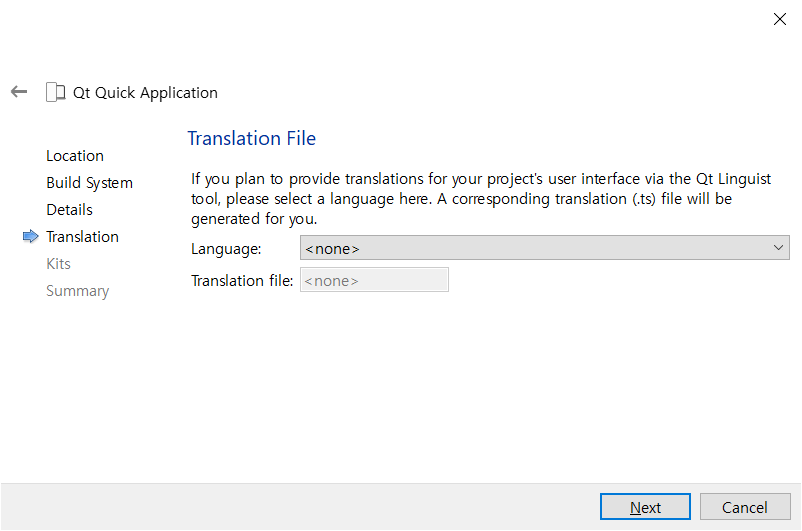Open the Language combo box
802x531 pixels.
tap(545, 248)
